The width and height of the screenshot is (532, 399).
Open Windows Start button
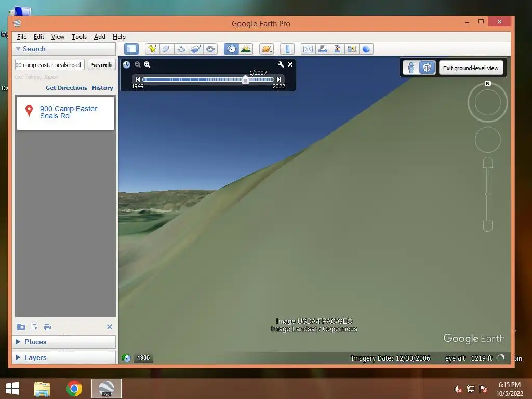tap(12, 389)
